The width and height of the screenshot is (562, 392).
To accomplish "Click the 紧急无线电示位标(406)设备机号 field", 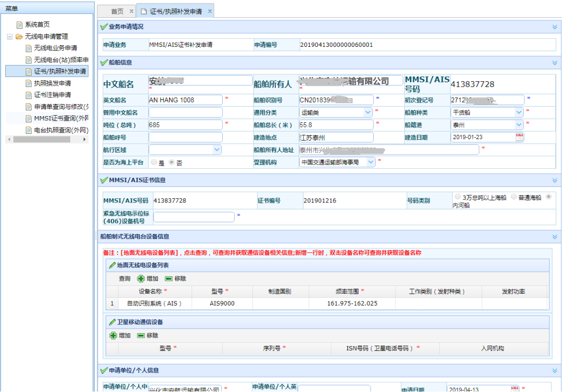I will (x=194, y=217).
